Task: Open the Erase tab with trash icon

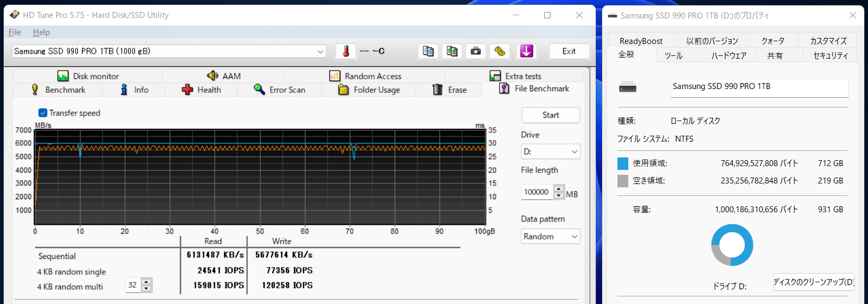Action: pos(449,90)
